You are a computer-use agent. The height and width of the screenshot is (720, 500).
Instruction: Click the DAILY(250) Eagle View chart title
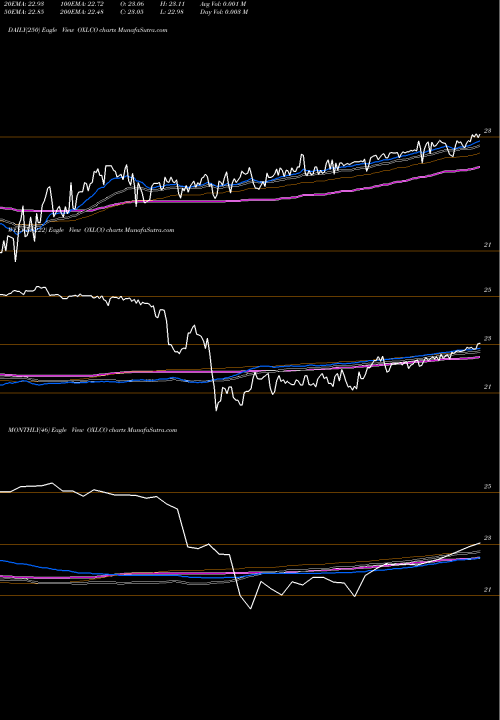coord(88,30)
